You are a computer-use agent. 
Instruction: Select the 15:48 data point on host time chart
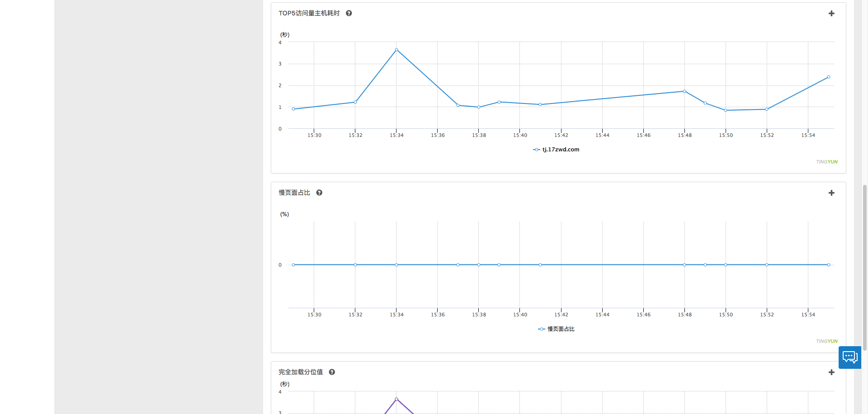[684, 91]
